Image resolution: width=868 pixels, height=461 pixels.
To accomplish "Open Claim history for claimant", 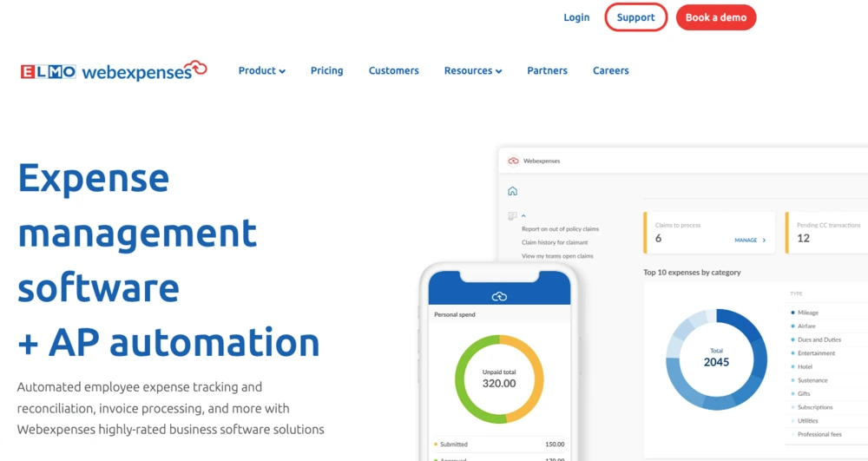I will [x=554, y=242].
